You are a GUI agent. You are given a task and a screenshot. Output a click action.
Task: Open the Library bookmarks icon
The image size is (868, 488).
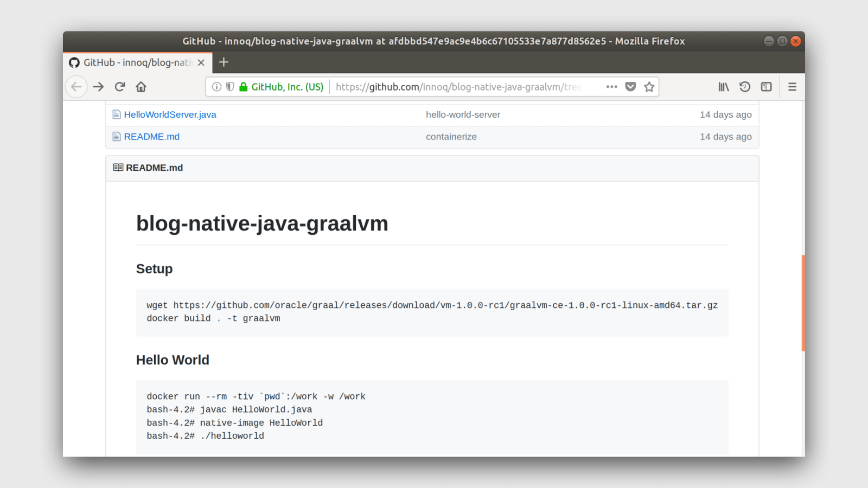click(x=724, y=87)
